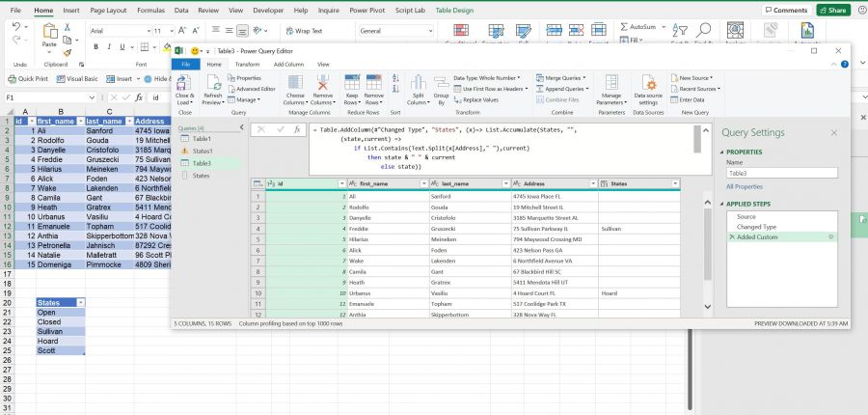
Task: Expand States column in Power Query
Action: 675,183
